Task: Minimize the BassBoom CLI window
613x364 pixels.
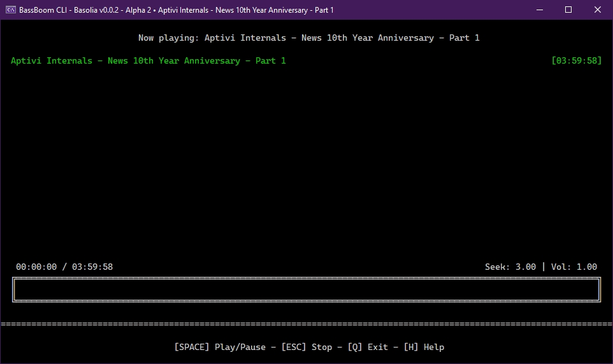Action: 539,10
